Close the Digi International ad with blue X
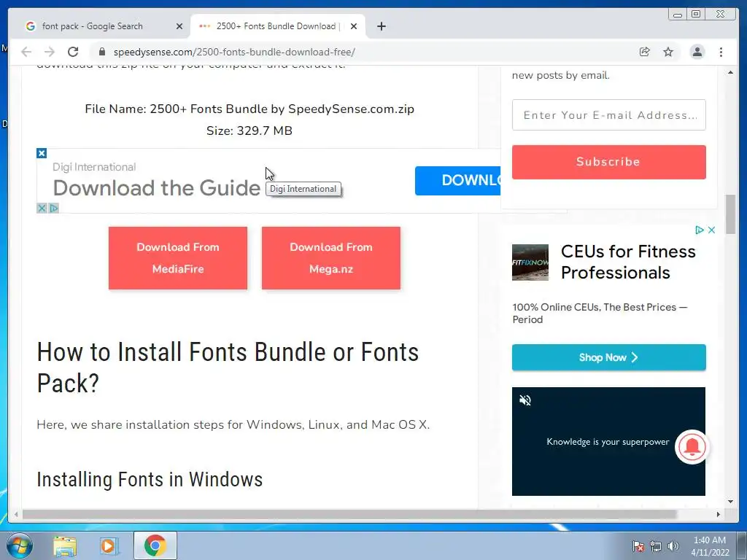The height and width of the screenshot is (560, 747). 42,153
